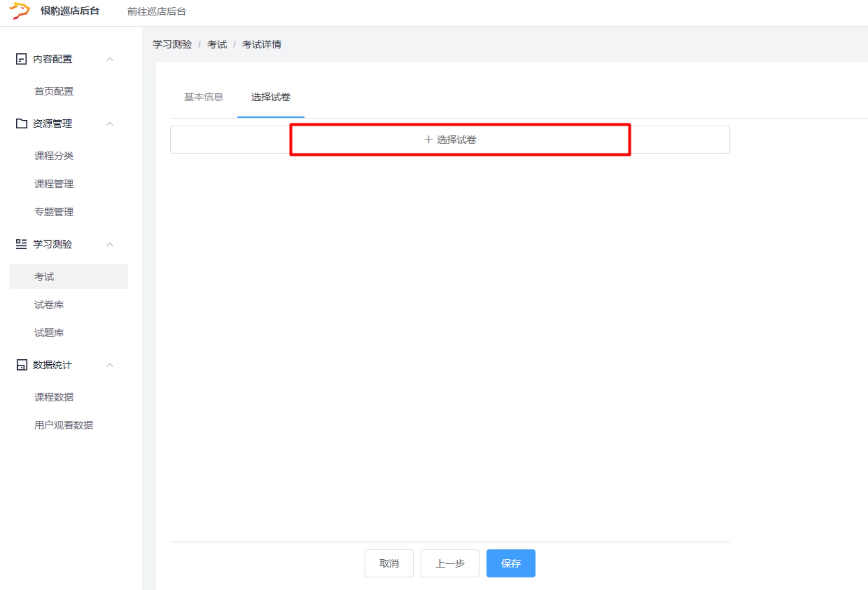The width and height of the screenshot is (868, 590).
Task: Click the 数据统计 chart icon
Action: coord(21,365)
